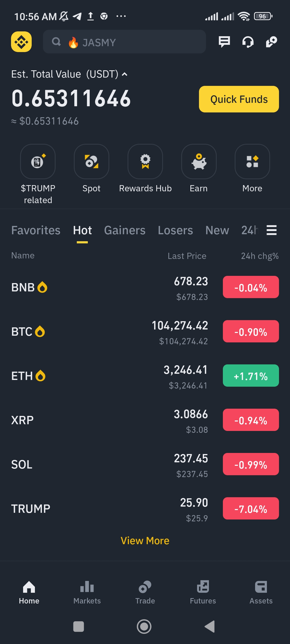
Task: Open the market list hamburger menu
Action: click(x=271, y=230)
